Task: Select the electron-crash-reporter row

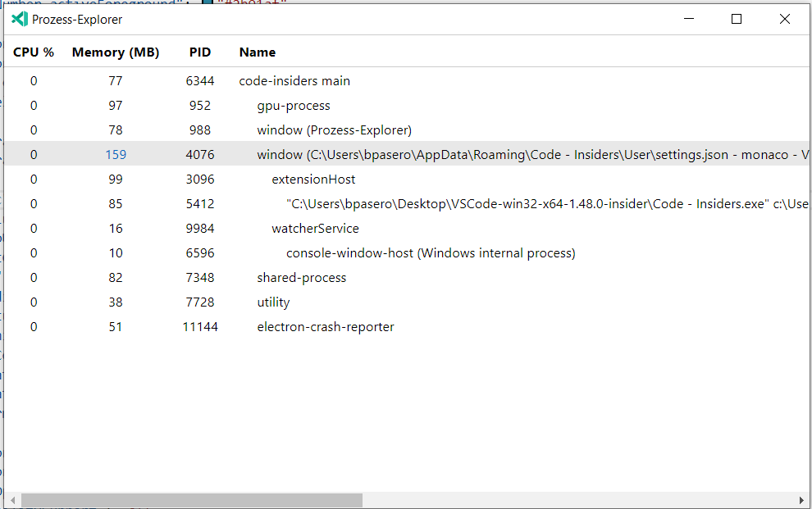Action: point(407,326)
